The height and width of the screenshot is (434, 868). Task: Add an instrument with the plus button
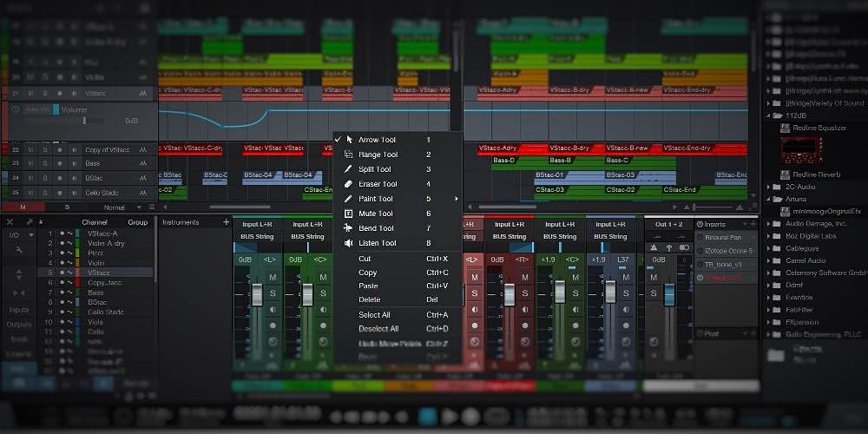pyautogui.click(x=226, y=222)
